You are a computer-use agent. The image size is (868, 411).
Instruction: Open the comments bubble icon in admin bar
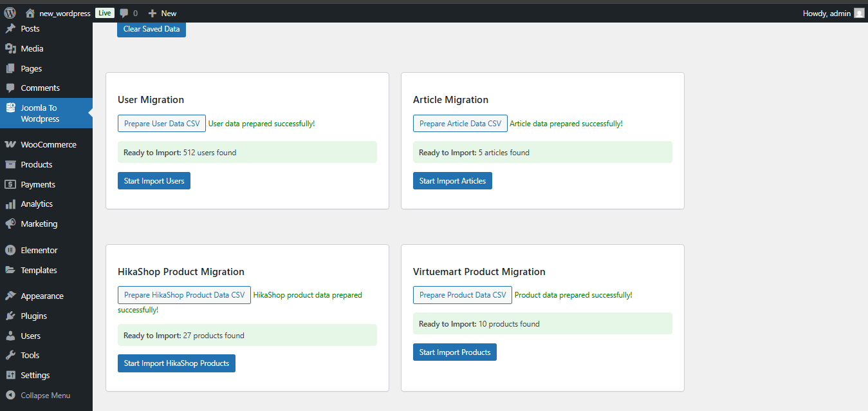tap(124, 13)
